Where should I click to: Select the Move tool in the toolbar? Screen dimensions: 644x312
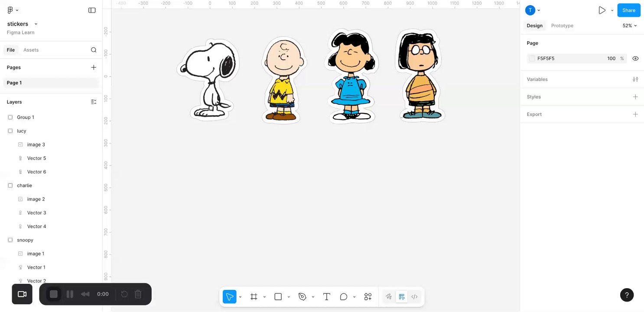click(230, 297)
